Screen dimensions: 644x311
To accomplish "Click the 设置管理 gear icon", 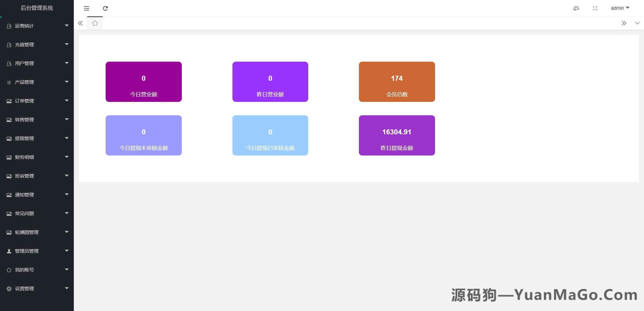I will [8, 288].
